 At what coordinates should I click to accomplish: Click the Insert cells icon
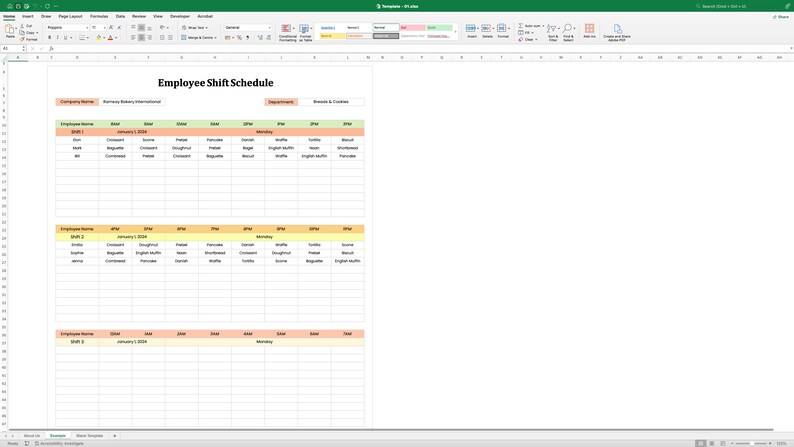470,28
